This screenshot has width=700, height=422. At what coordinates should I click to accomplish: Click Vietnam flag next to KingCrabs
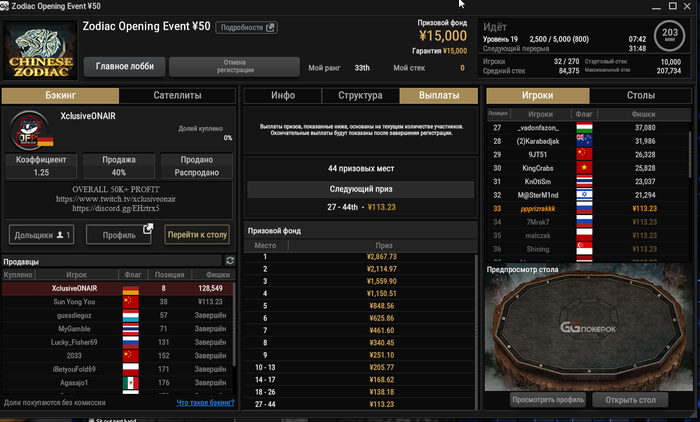coord(584,168)
